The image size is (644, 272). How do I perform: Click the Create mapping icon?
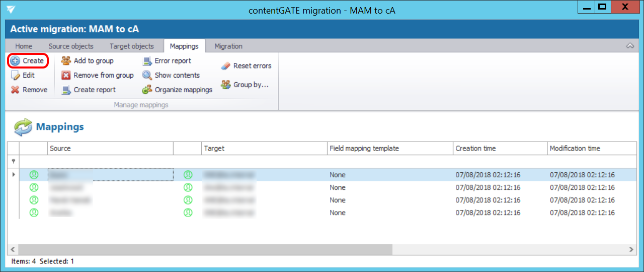click(x=15, y=61)
